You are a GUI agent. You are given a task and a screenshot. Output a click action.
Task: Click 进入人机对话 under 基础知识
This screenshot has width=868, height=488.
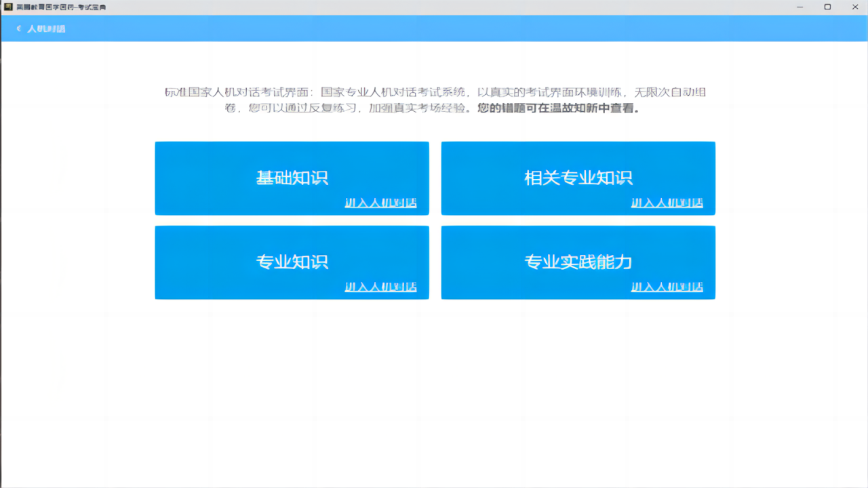[x=382, y=202]
